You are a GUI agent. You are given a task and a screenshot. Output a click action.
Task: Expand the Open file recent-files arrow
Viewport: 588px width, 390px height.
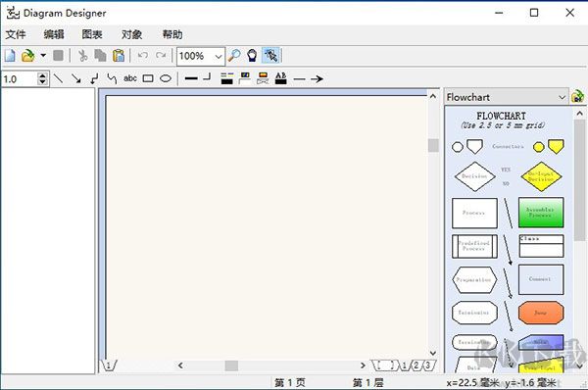(43, 56)
